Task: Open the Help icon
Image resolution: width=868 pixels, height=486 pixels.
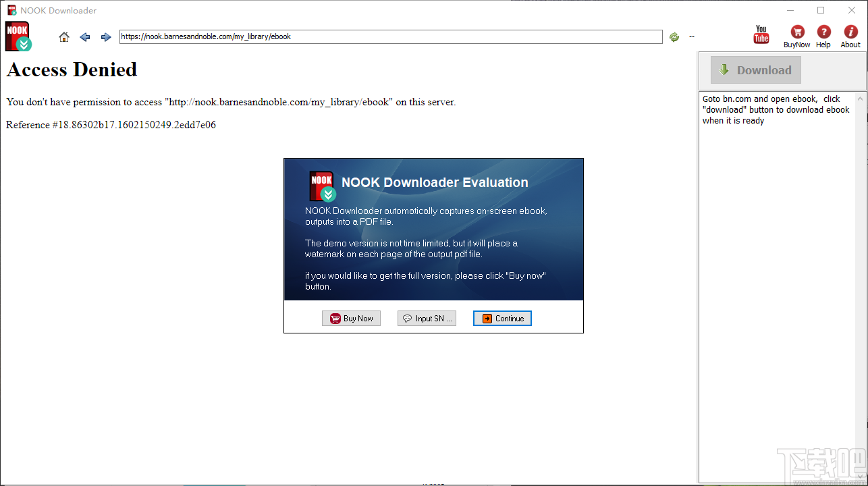Action: click(823, 36)
